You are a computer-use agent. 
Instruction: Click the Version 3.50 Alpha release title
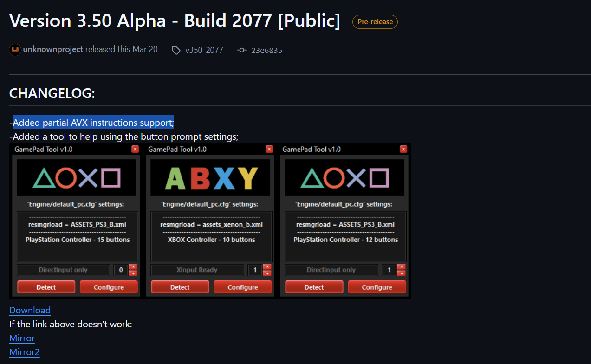click(x=175, y=21)
